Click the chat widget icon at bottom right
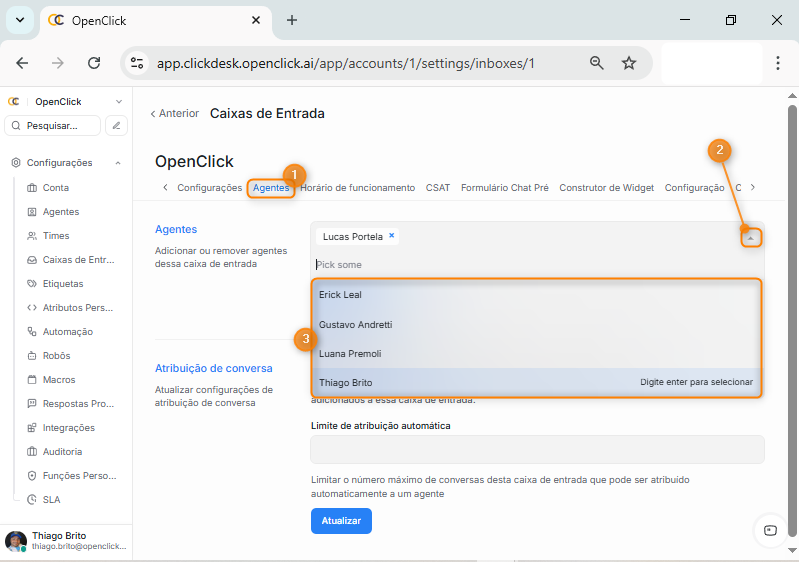The image size is (799, 562). pos(769,530)
